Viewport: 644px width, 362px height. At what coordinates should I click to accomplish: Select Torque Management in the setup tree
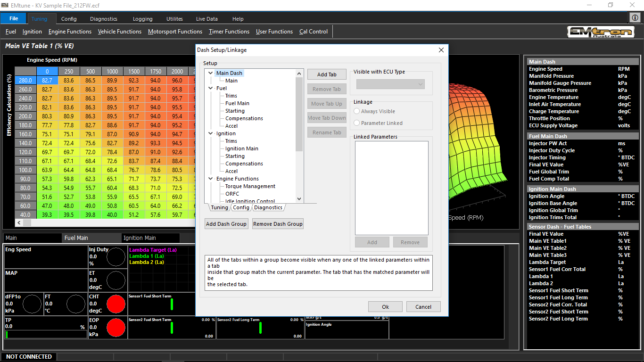coord(250,186)
